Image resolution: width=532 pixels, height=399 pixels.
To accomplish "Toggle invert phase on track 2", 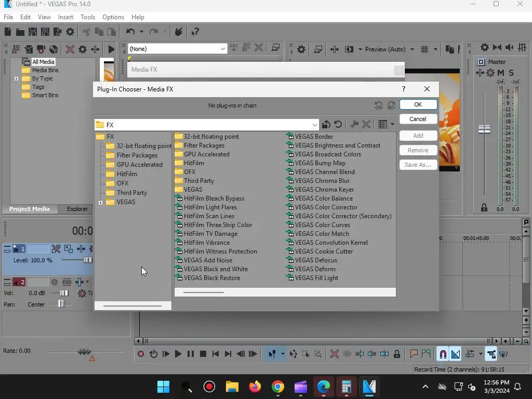I will tap(67, 282).
